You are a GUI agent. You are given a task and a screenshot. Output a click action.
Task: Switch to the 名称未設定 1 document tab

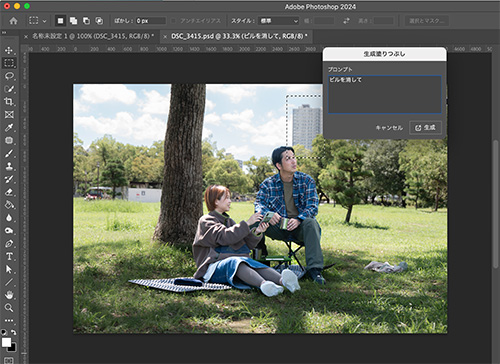pyautogui.click(x=93, y=36)
